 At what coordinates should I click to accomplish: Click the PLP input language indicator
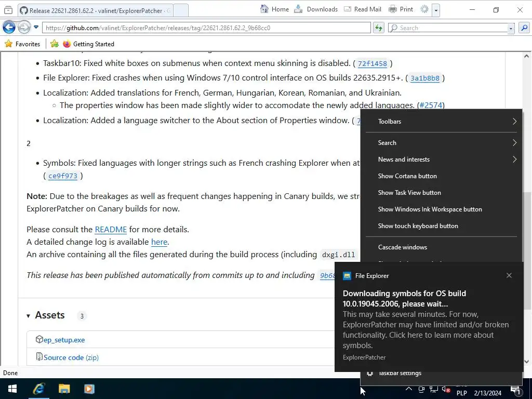(x=462, y=393)
